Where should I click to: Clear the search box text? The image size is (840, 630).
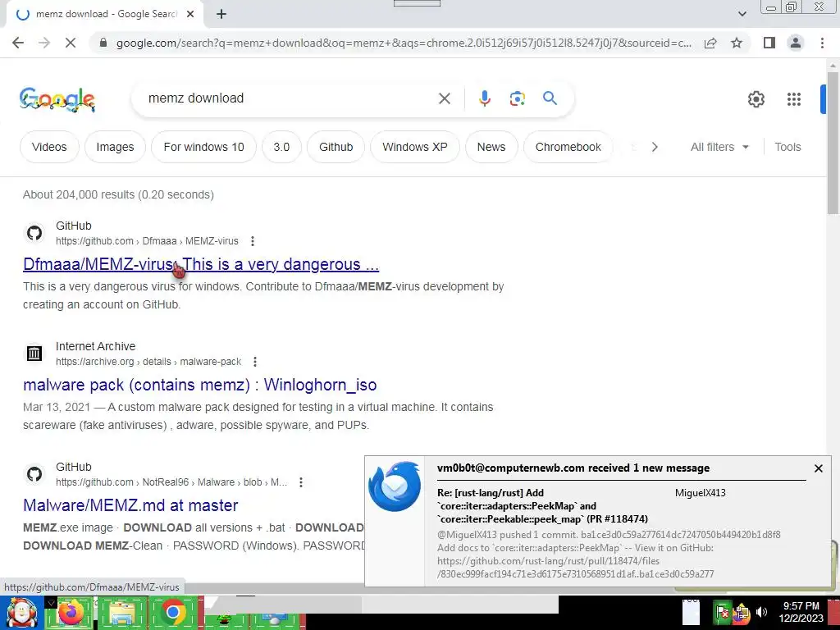(x=444, y=98)
